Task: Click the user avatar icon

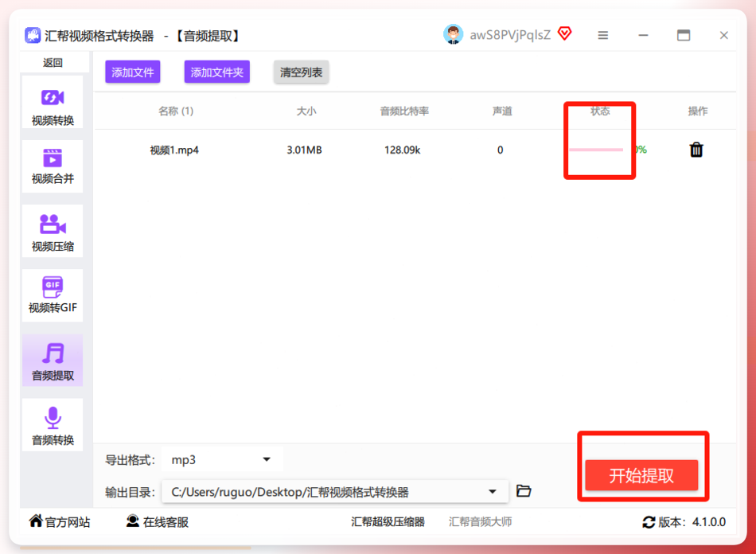Action: 453,35
